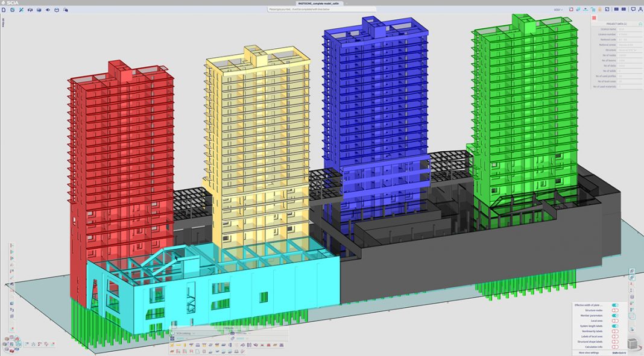Open the user account profile icon
Image resolution: width=644 pixels, height=356 pixels.
(639, 10)
